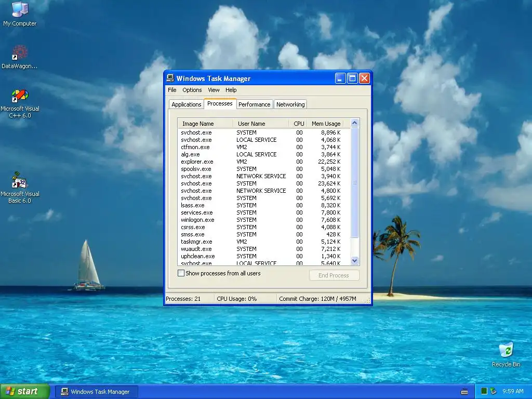Click the keyboard icon on the taskbar

click(464, 392)
